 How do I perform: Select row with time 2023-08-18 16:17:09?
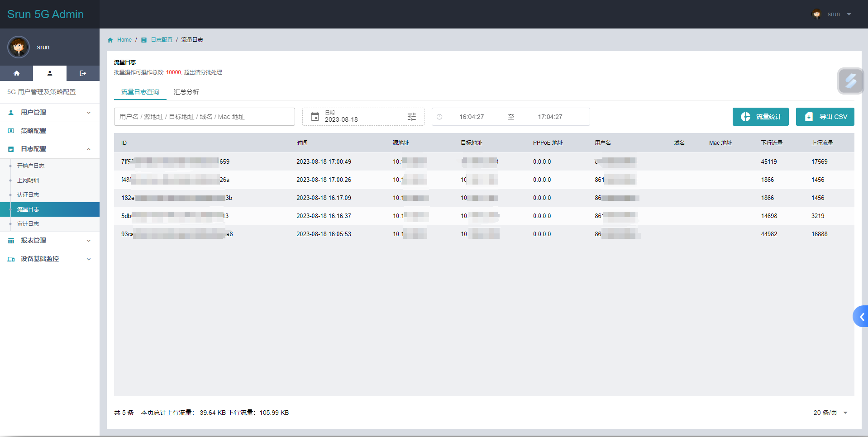pyautogui.click(x=484, y=198)
